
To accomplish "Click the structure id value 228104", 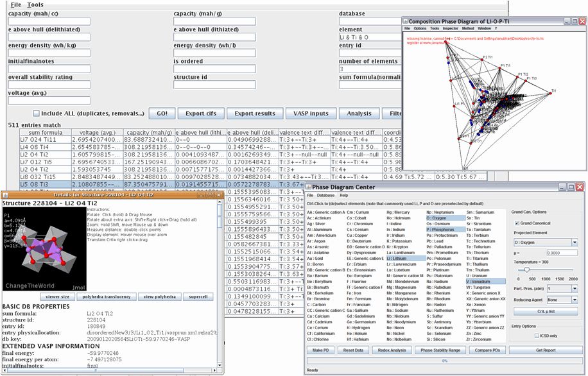I will click(x=96, y=320).
